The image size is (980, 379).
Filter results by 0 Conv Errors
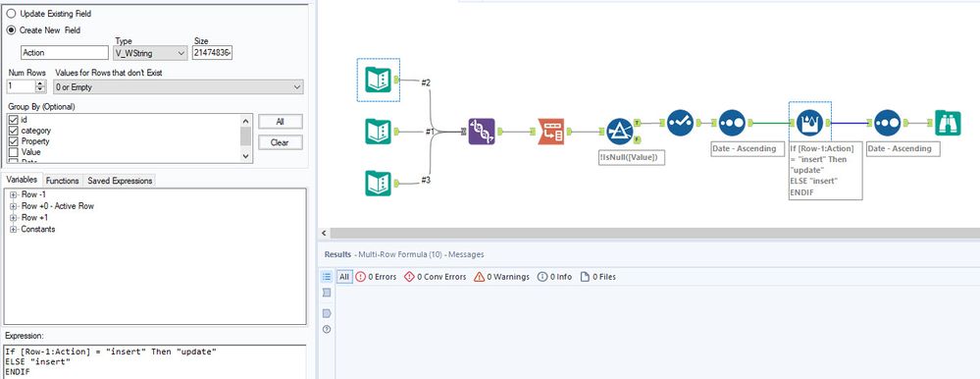pos(435,277)
